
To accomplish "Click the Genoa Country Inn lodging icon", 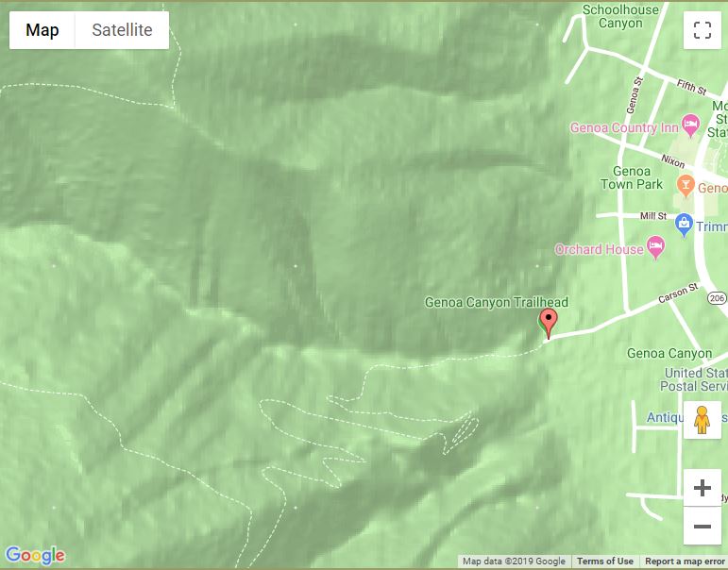I will (x=691, y=126).
